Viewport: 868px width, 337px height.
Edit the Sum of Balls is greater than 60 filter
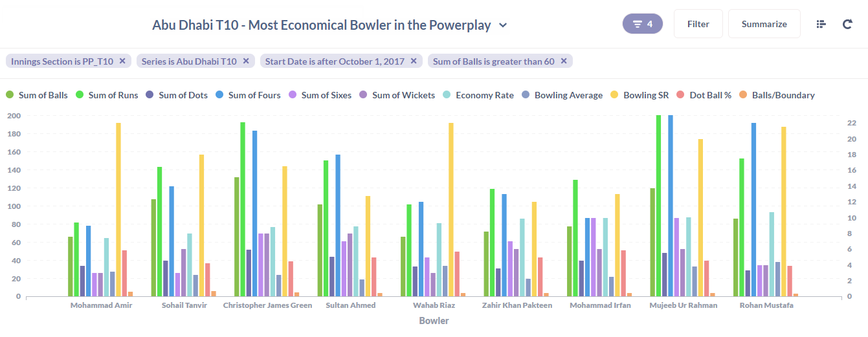(x=494, y=61)
